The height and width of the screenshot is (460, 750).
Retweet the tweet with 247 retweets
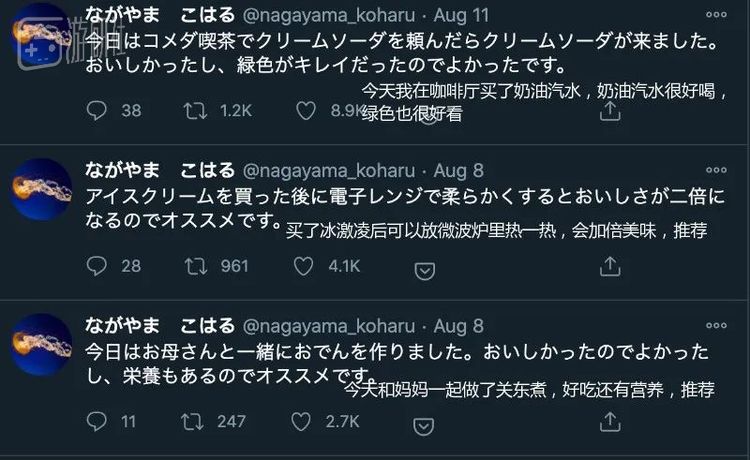click(195, 421)
